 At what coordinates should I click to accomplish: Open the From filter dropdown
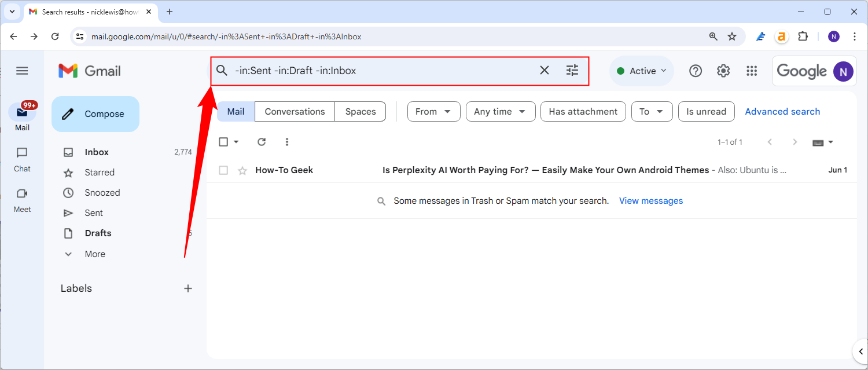point(434,112)
